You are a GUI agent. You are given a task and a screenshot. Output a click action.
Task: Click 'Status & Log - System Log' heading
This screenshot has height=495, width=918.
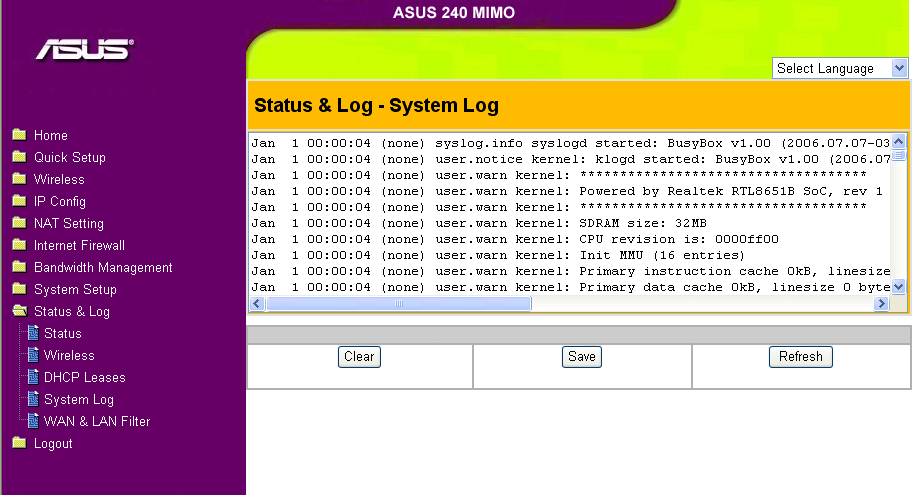376,105
